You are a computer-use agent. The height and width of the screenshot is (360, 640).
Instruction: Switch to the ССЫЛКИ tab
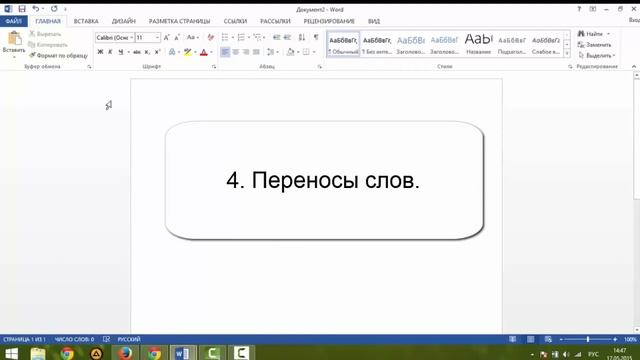click(x=235, y=21)
